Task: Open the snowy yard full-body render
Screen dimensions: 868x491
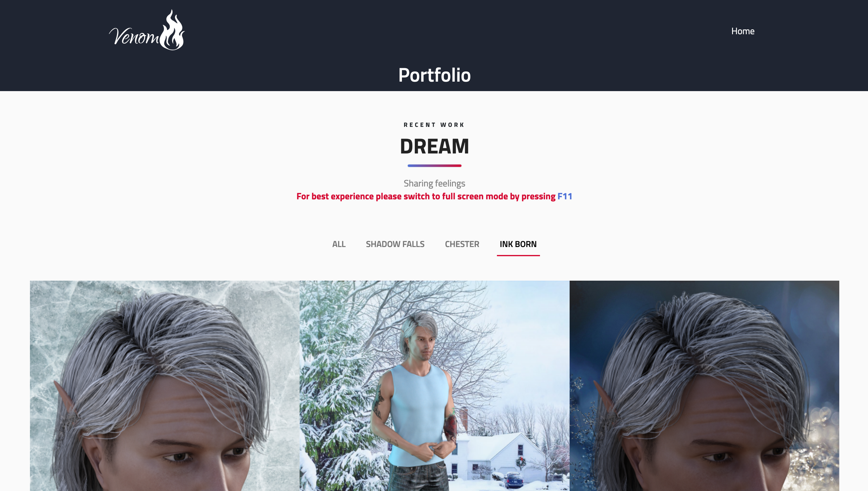Action: point(434,386)
